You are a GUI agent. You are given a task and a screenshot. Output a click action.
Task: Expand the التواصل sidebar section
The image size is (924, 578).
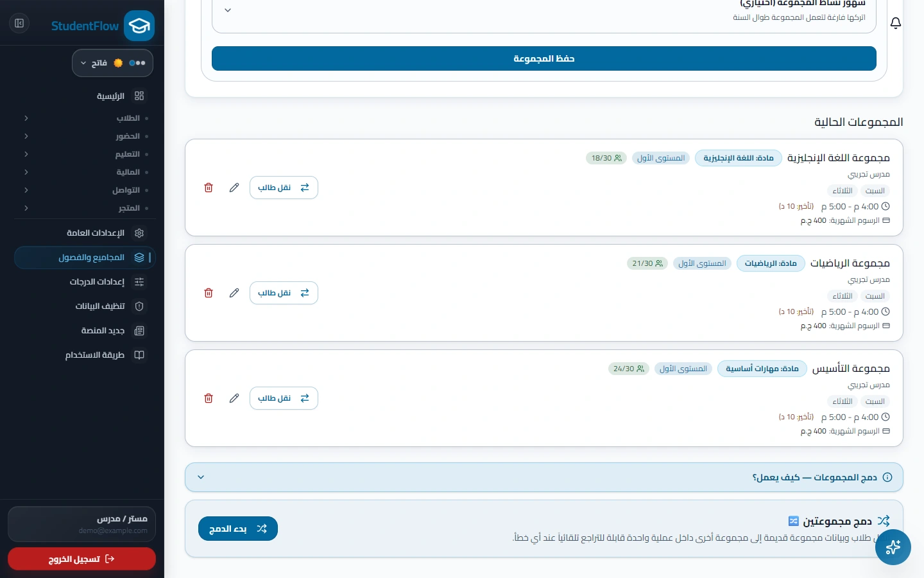pos(84,190)
